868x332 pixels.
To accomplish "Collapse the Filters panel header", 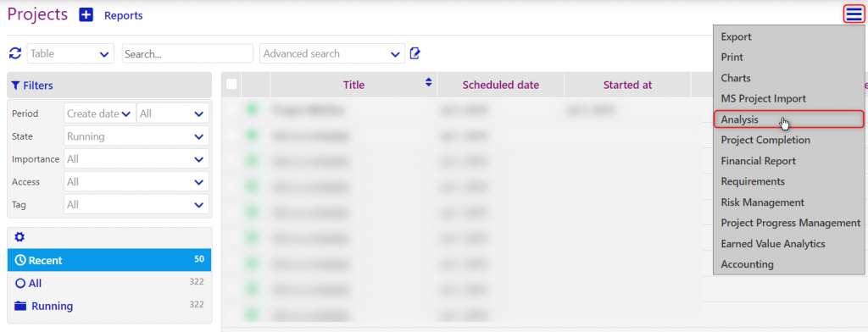I will (109, 86).
